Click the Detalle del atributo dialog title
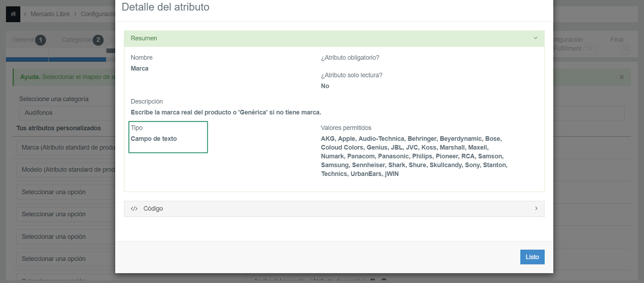The width and height of the screenshot is (644, 283). pos(165,7)
